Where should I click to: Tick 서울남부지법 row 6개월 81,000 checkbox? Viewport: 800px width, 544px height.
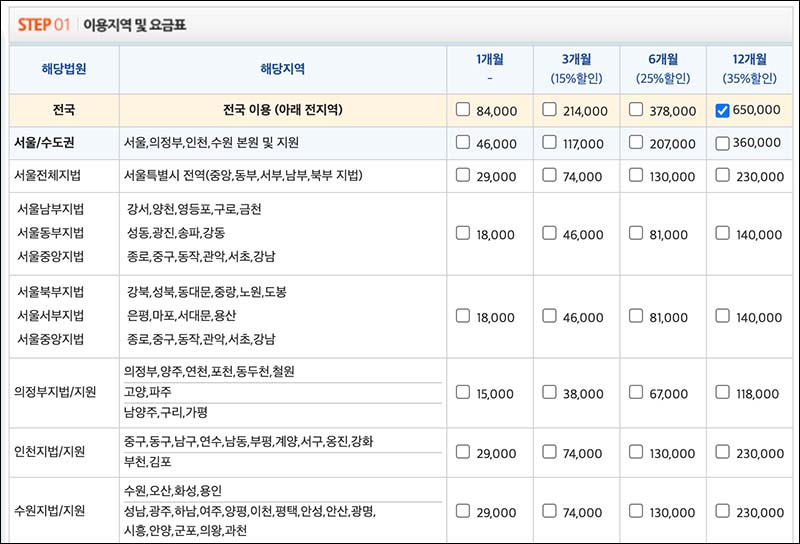[x=636, y=233]
